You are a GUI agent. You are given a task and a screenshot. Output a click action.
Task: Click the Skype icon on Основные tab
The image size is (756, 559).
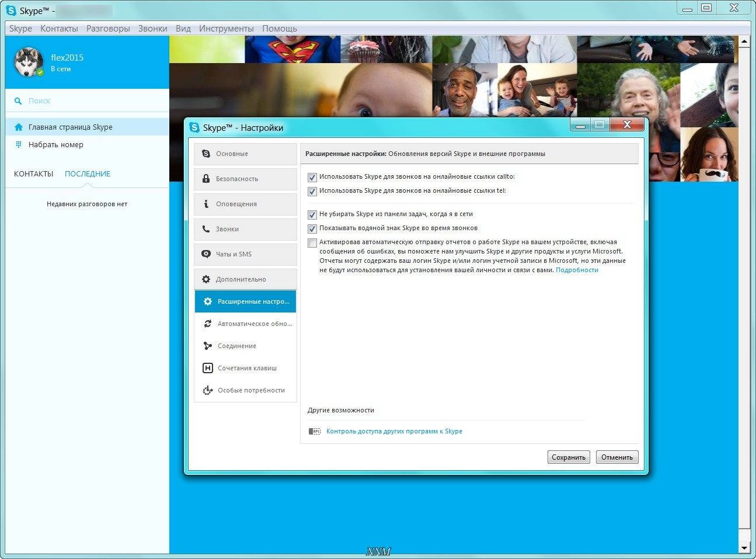pos(206,154)
